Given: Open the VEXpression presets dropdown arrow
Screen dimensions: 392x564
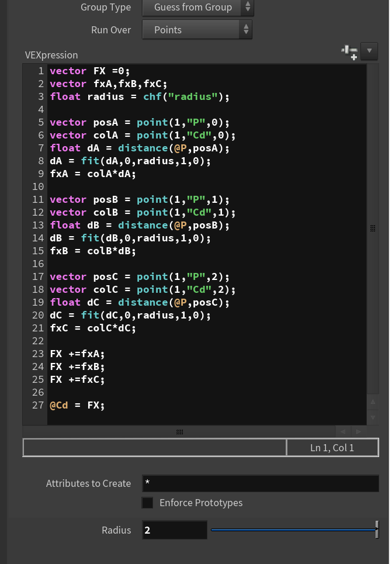Looking at the screenshot, I should (369, 51).
